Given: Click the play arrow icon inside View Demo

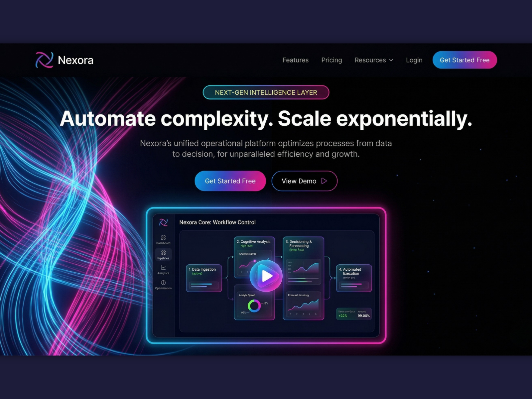Looking at the screenshot, I should pyautogui.click(x=324, y=181).
